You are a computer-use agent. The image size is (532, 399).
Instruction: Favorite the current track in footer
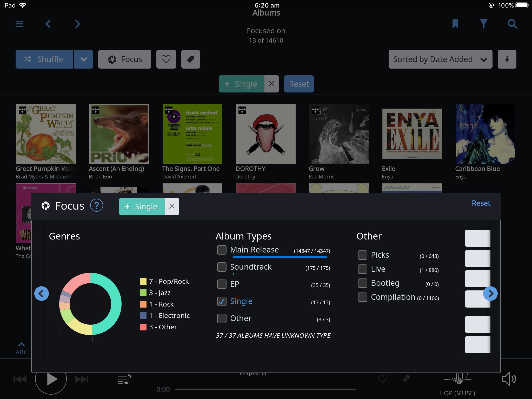[x=383, y=378]
